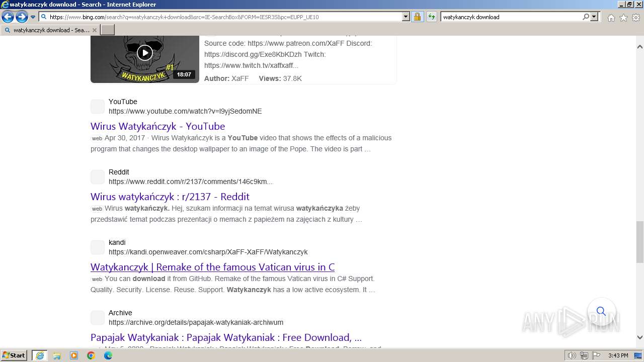Image resolution: width=644 pixels, height=362 pixels.
Task: Click the Archive result site name
Action: [120, 313]
